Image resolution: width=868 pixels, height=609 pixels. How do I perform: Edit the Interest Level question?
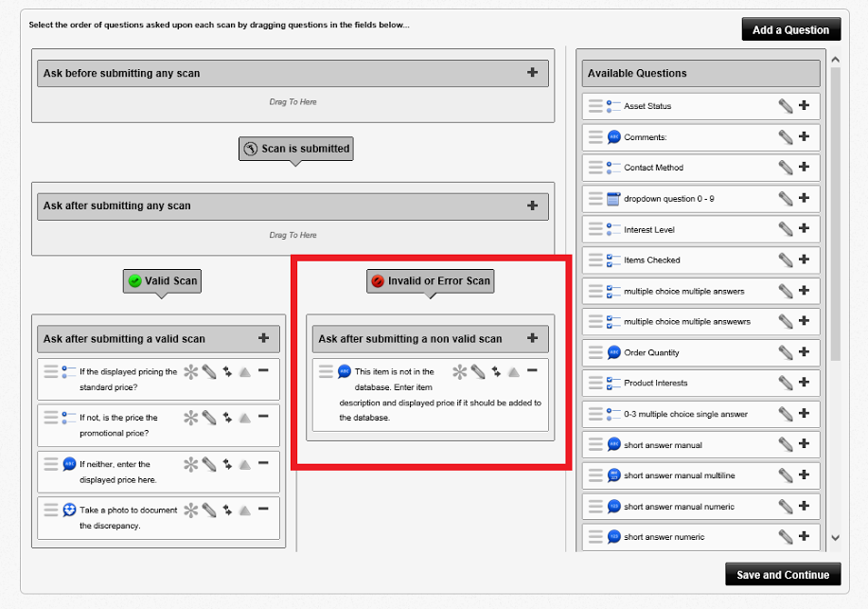coord(786,228)
